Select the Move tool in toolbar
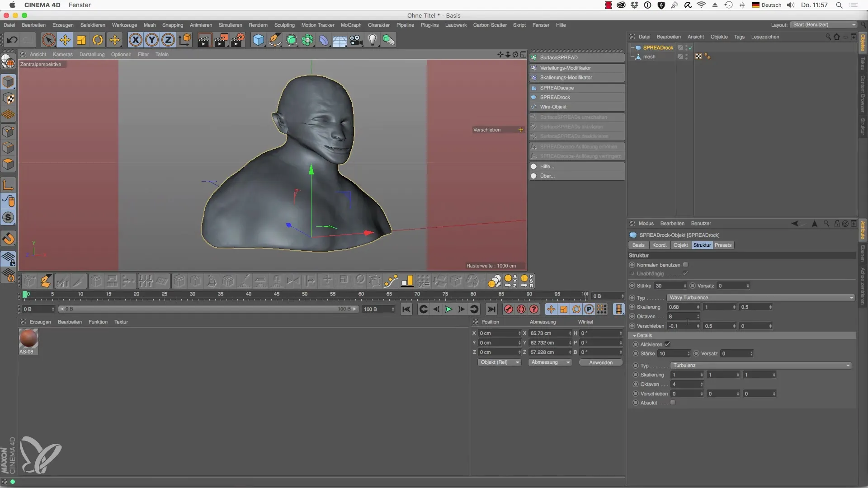This screenshot has width=868, height=488. 65,40
